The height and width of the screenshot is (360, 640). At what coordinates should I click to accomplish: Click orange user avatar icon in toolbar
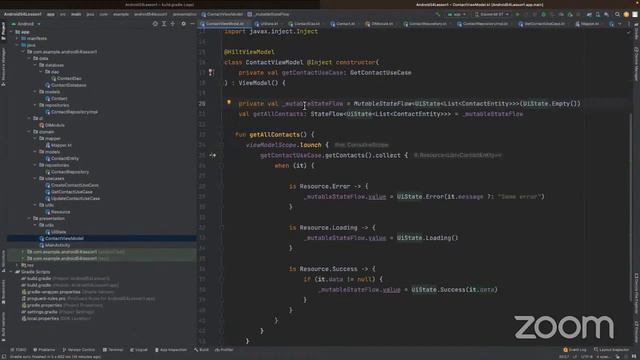tap(626, 14)
